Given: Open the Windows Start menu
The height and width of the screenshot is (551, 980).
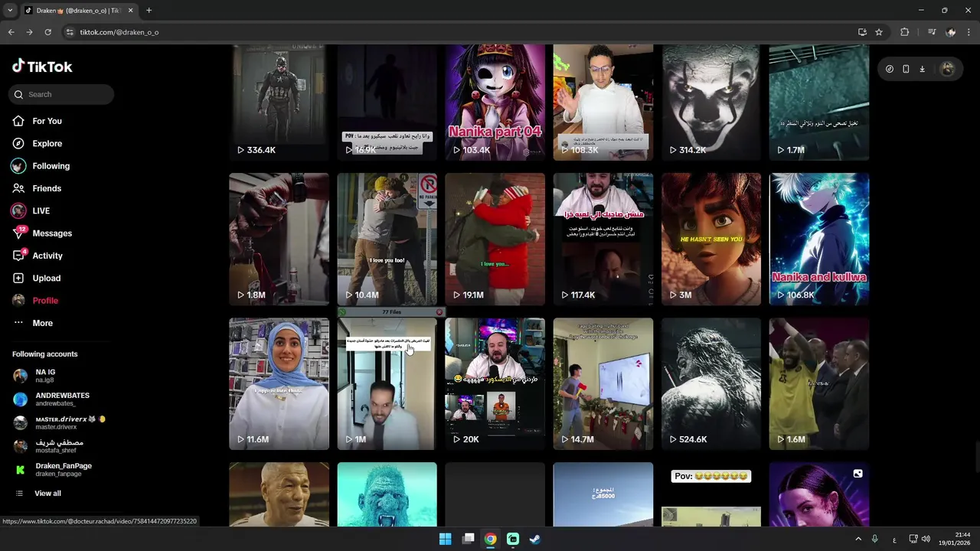Looking at the screenshot, I should (445, 539).
